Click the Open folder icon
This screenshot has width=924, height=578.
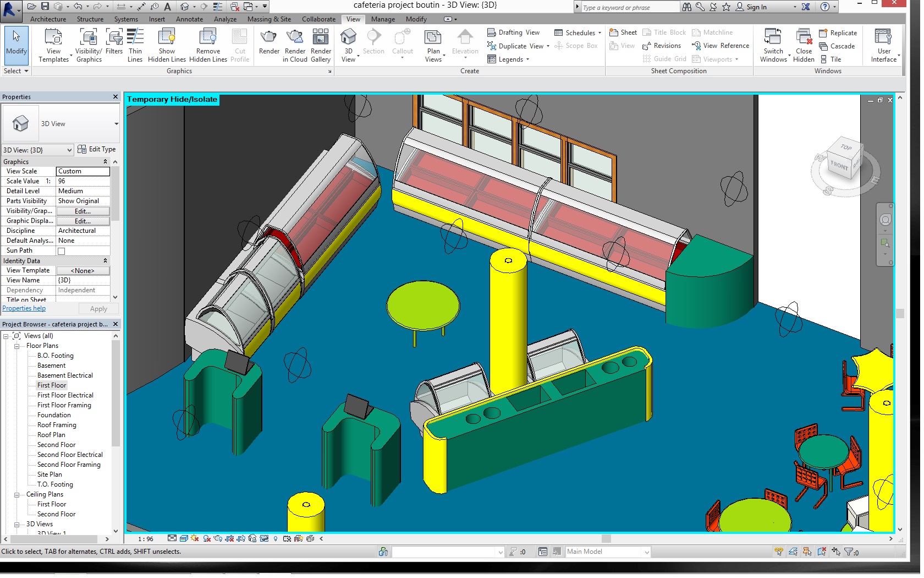point(31,7)
